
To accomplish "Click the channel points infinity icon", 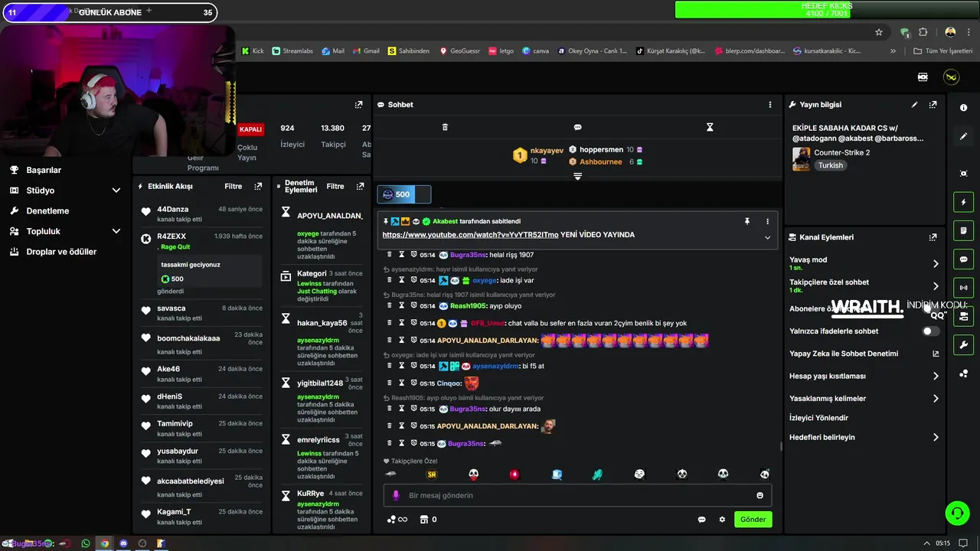I will pyautogui.click(x=397, y=520).
